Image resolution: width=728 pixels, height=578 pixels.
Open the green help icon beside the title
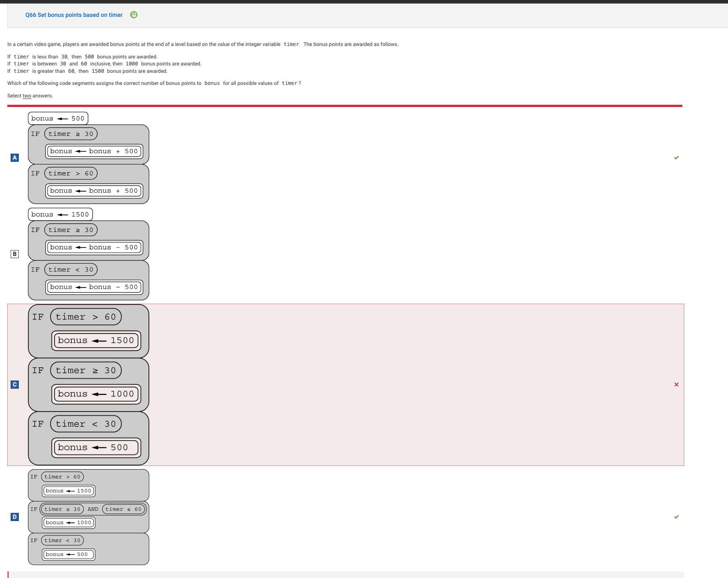coord(134,15)
